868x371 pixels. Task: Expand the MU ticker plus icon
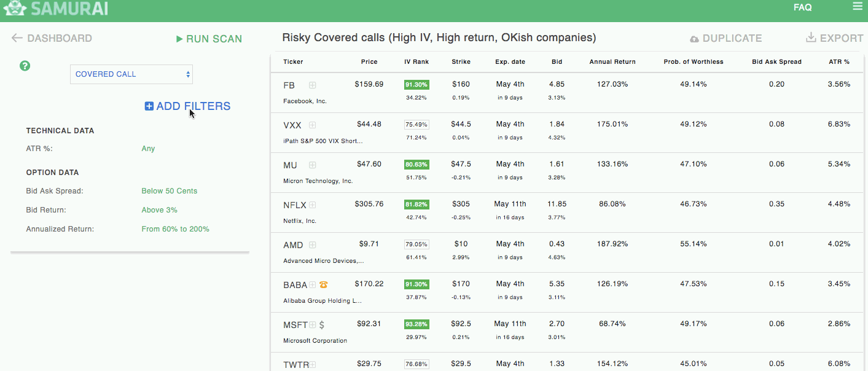click(313, 165)
